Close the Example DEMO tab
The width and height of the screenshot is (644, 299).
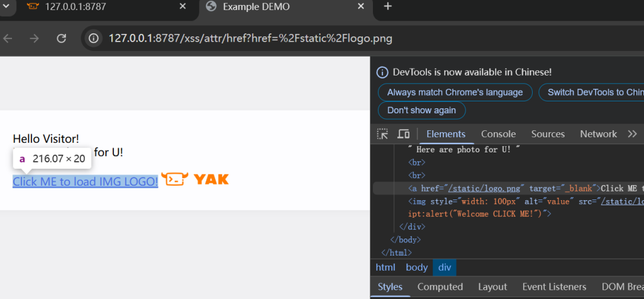pos(360,6)
